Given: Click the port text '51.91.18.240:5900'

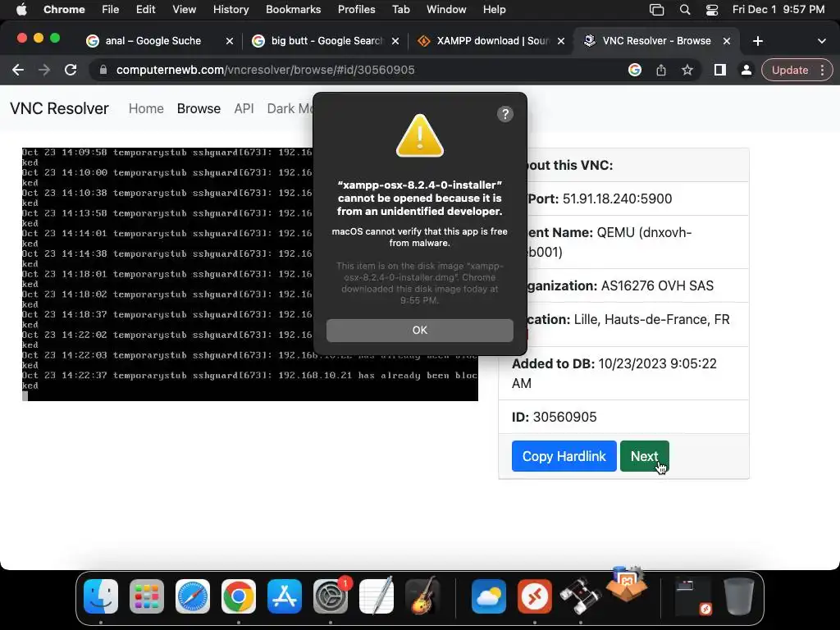Looking at the screenshot, I should tap(617, 199).
